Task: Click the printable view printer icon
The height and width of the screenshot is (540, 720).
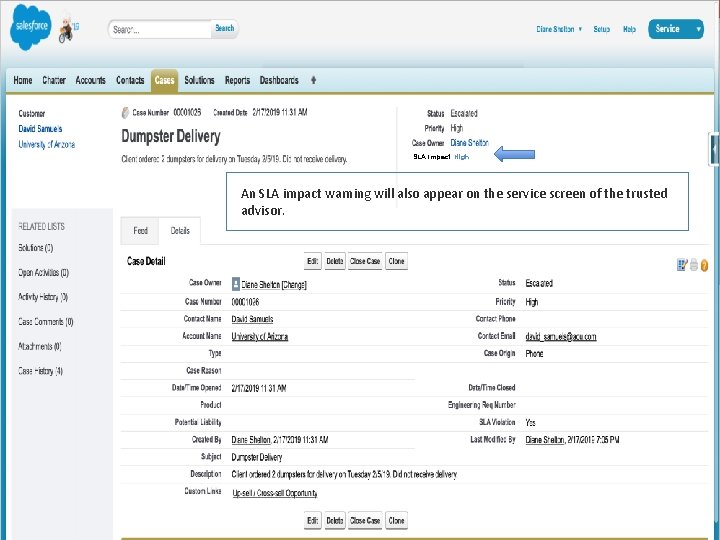Action: click(x=694, y=265)
